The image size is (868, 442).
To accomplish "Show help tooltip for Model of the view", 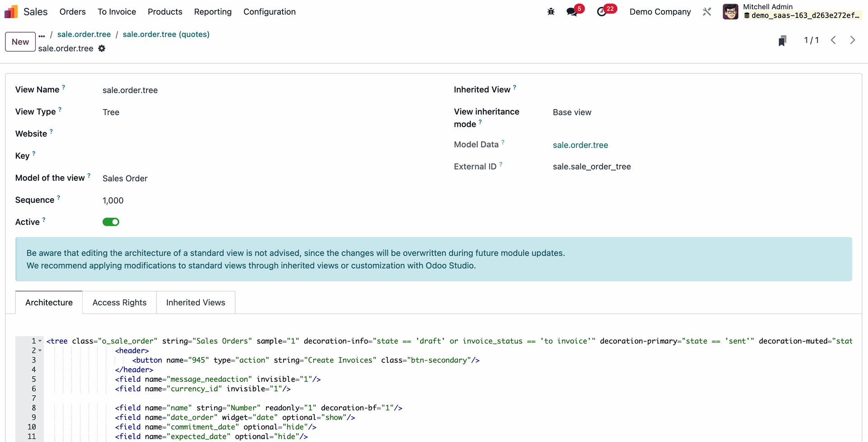I will coord(89,176).
